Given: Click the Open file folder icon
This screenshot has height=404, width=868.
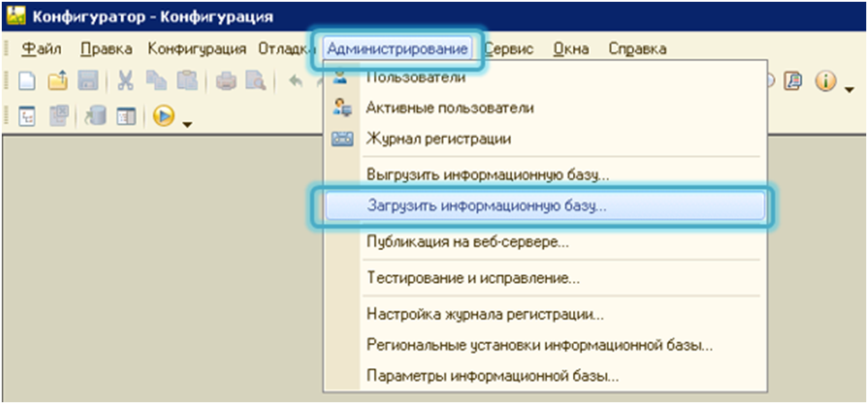Looking at the screenshot, I should pyautogui.click(x=57, y=82).
